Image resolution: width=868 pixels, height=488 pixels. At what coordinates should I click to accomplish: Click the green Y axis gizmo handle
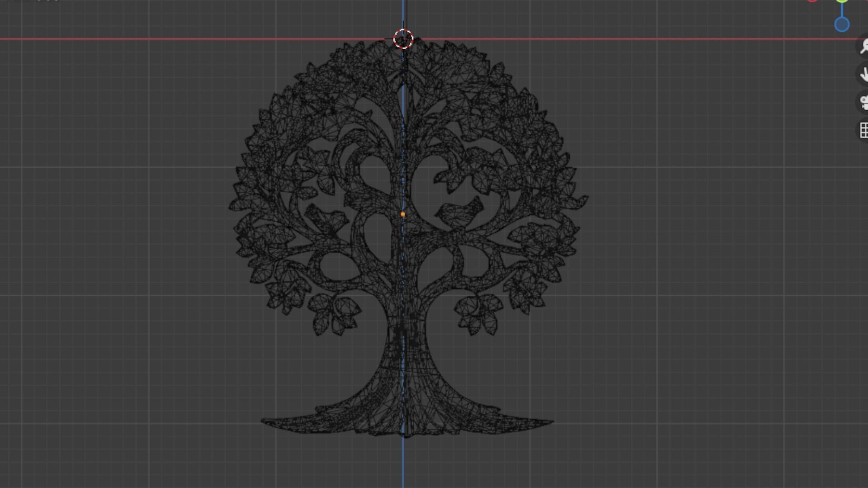(x=842, y=1)
